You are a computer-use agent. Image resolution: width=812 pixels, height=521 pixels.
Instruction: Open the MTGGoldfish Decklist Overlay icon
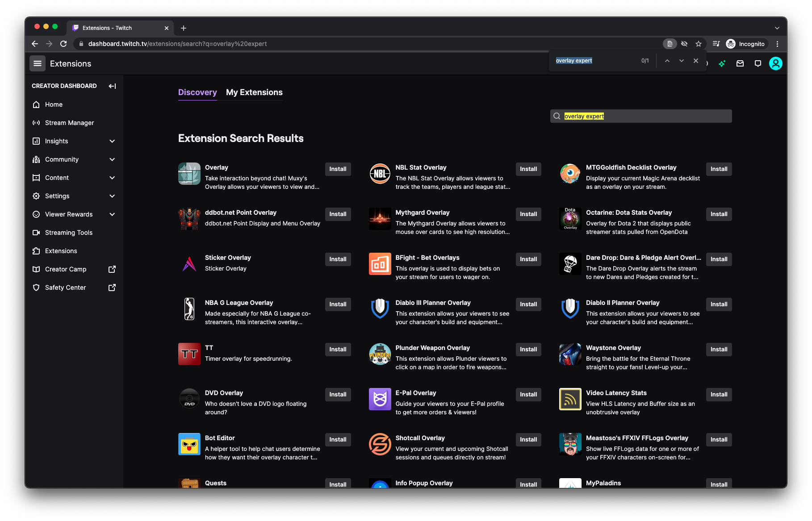point(570,174)
